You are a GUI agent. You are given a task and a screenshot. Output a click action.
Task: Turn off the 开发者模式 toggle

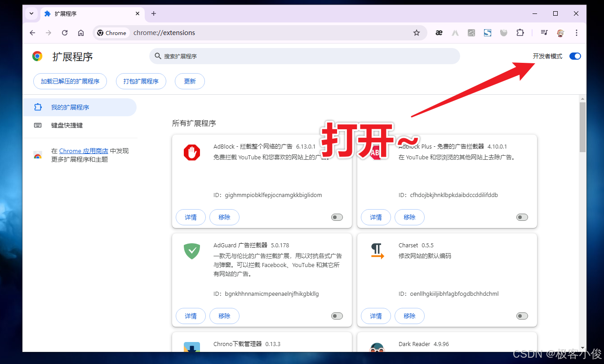(x=575, y=56)
